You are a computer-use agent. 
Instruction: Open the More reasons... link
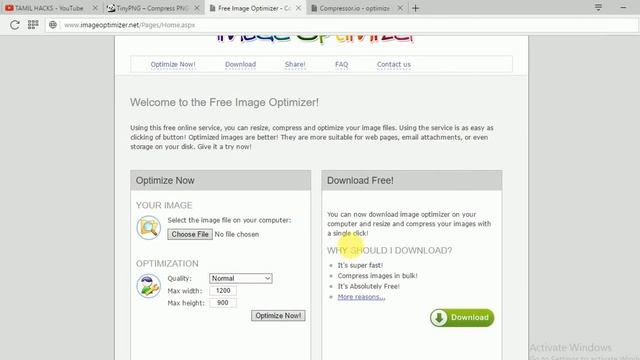point(361,297)
